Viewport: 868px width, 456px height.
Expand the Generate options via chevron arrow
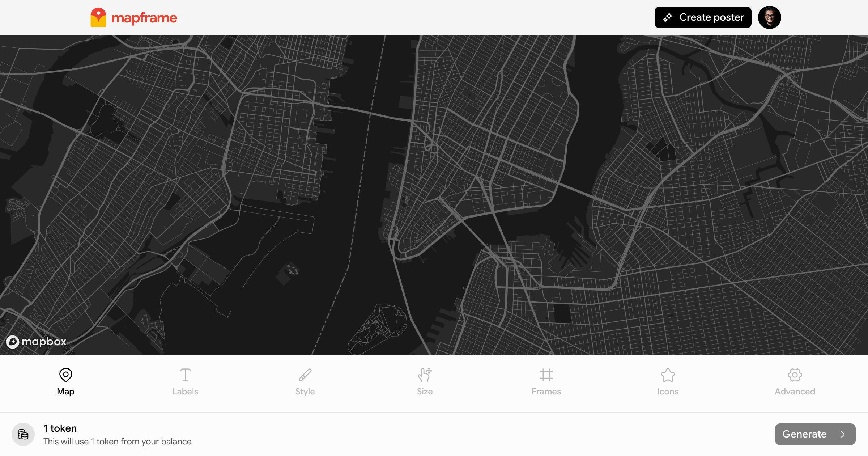point(843,434)
